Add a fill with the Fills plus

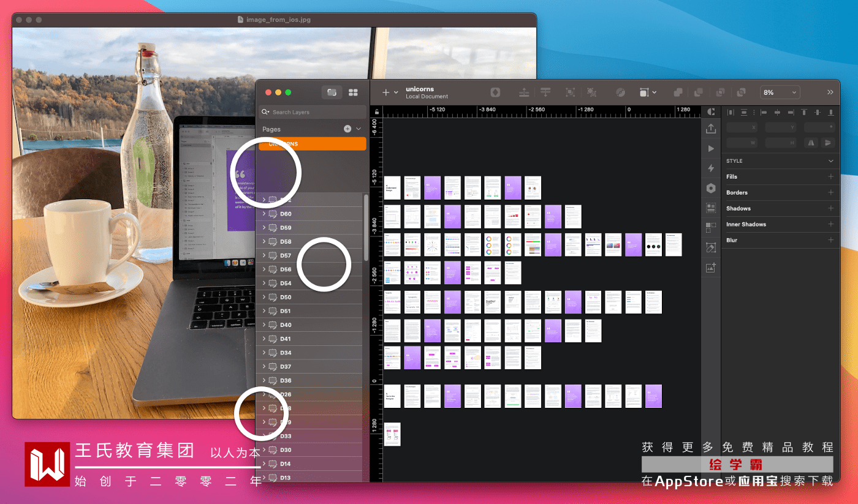[x=831, y=176]
